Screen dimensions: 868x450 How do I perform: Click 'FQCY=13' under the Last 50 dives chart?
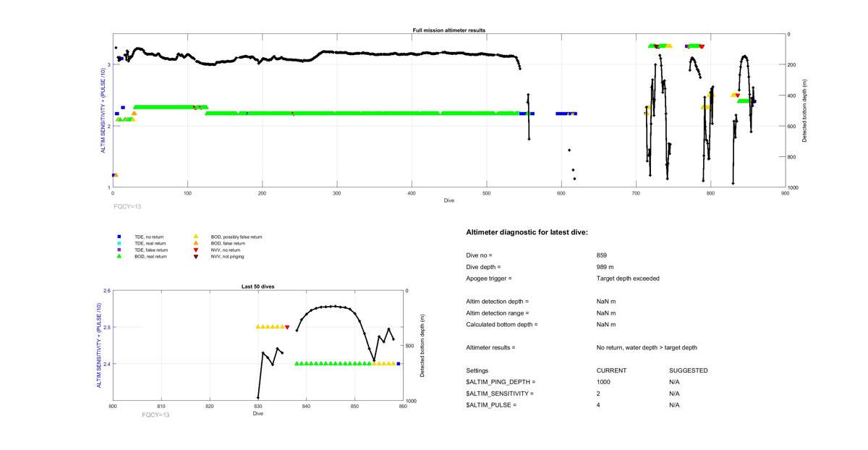(x=156, y=415)
